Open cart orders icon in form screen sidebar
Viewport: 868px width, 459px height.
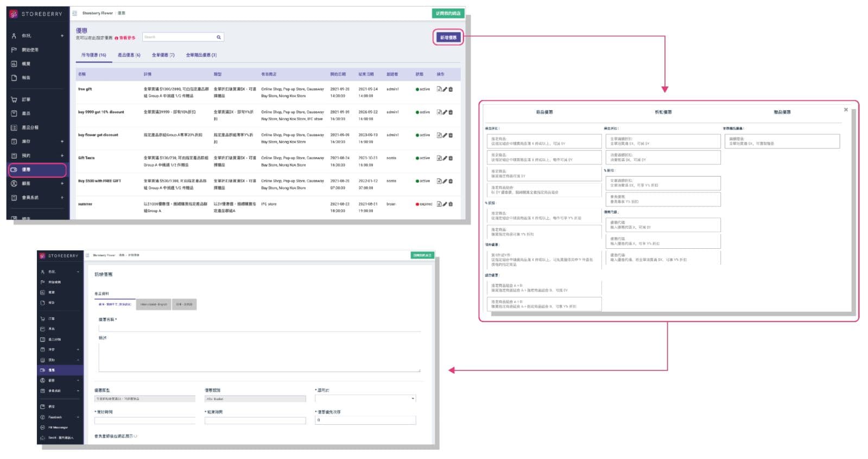[x=42, y=318]
